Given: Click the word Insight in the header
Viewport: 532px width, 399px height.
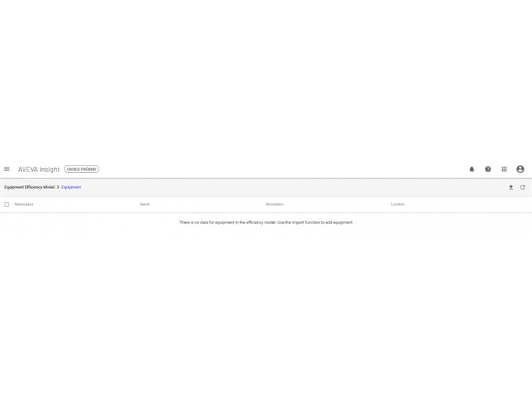Looking at the screenshot, I should [49, 169].
